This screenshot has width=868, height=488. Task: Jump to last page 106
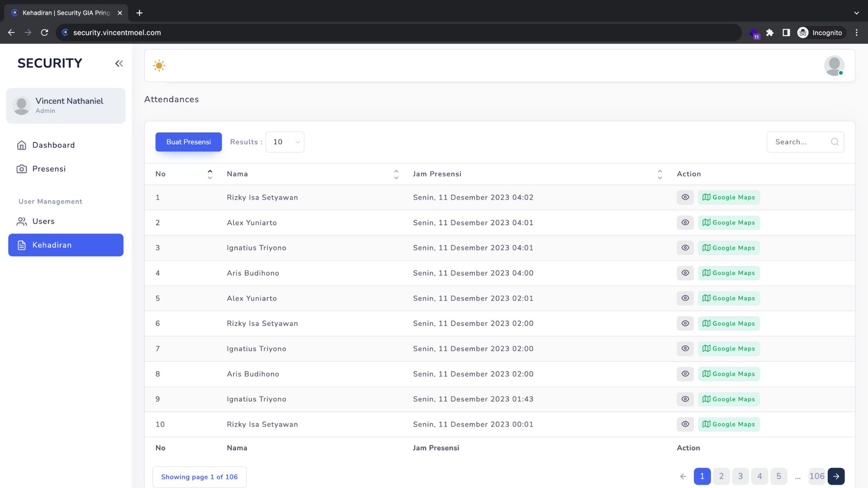816,476
